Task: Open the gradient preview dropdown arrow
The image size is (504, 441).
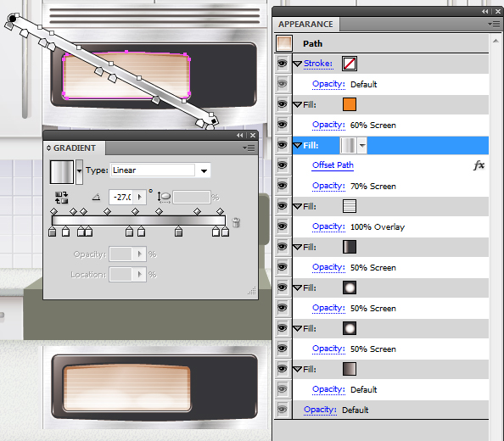Action: (x=80, y=172)
